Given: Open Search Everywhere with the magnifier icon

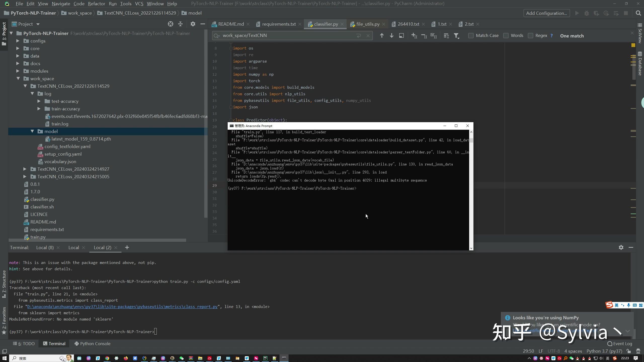Looking at the screenshot, I should click(x=639, y=13).
